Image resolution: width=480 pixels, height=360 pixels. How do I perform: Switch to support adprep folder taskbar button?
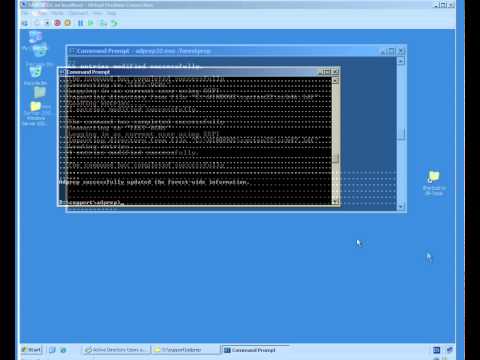[185, 350]
